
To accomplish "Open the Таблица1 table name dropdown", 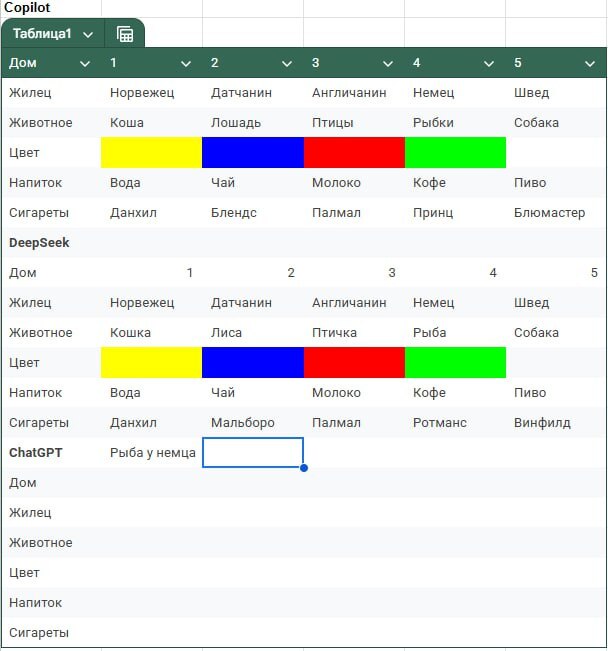I will 88,34.
